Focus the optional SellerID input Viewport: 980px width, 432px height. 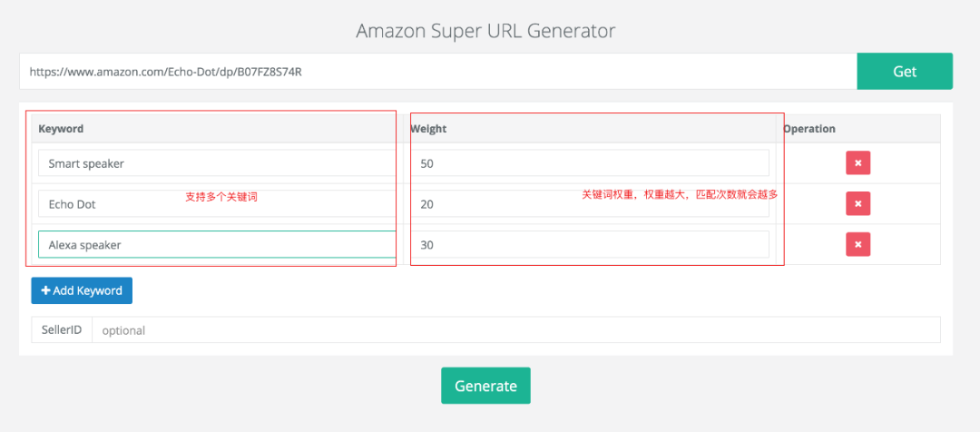tap(515, 330)
